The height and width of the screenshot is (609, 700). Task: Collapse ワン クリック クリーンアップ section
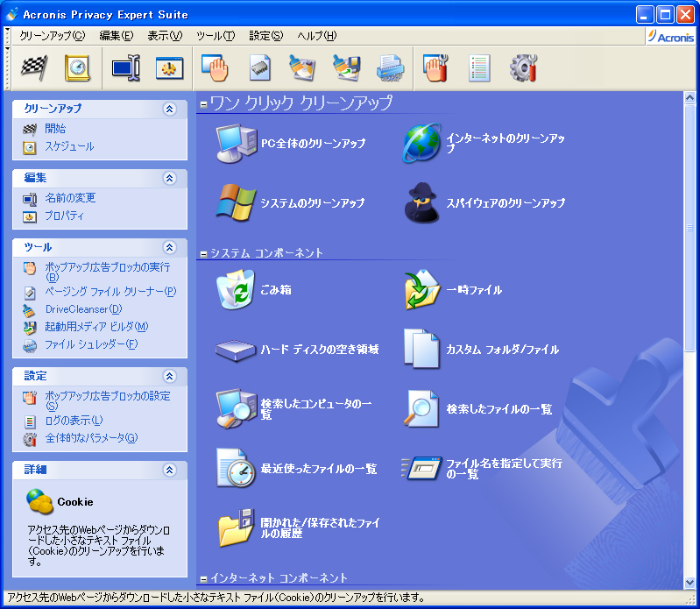pyautogui.click(x=203, y=105)
